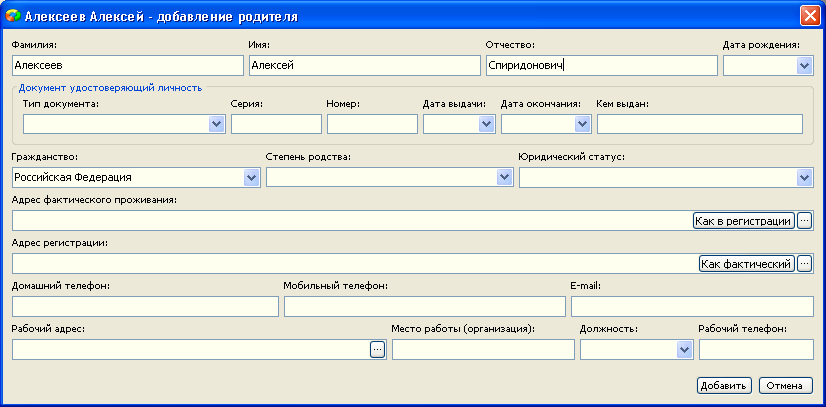Click into the Кем выдан field
This screenshot has width=826, height=407.
point(700,124)
